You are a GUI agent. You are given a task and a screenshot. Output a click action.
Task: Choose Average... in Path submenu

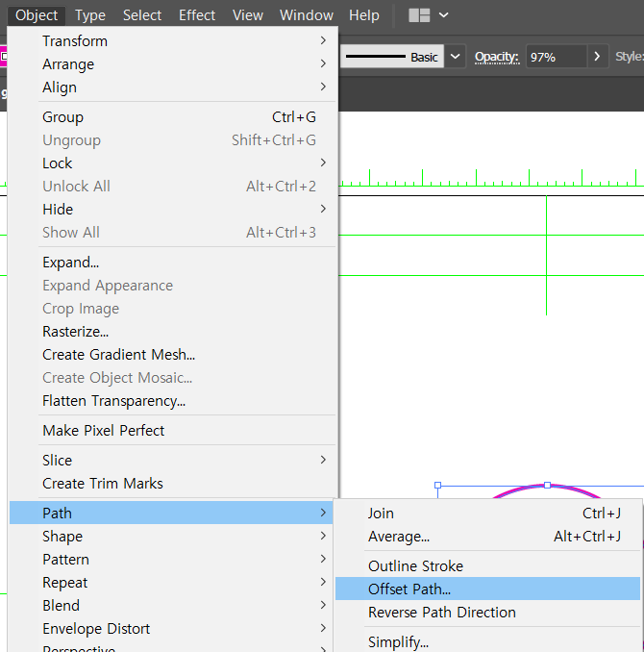point(487,537)
